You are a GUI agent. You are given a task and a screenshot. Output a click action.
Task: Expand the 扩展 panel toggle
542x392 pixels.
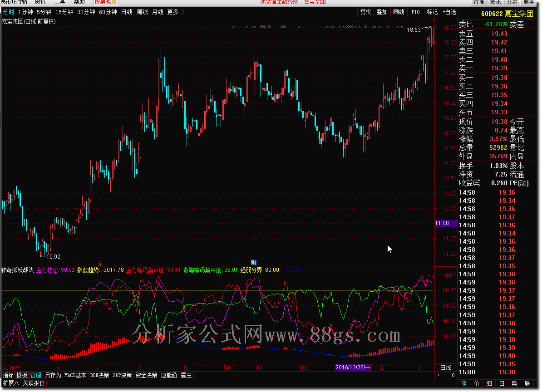[x=11, y=383]
